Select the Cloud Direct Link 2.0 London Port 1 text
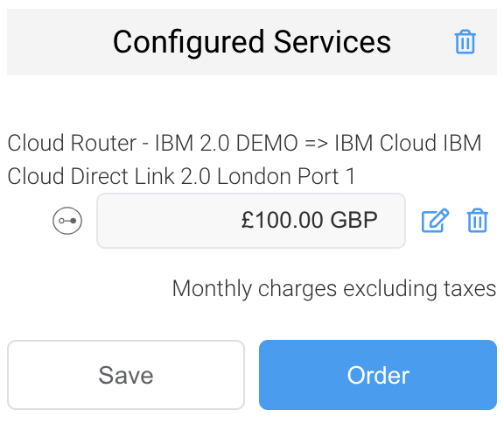The width and height of the screenshot is (504, 424). pos(181,176)
